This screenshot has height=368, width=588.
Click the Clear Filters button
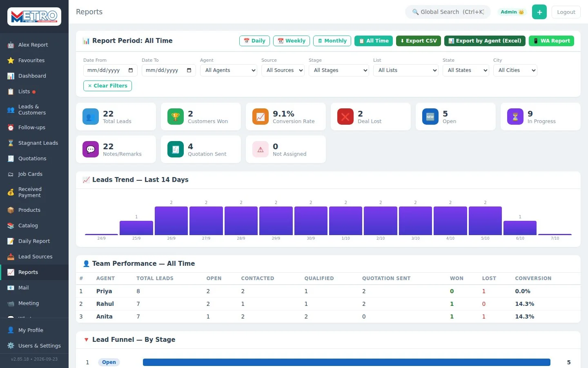(107, 86)
